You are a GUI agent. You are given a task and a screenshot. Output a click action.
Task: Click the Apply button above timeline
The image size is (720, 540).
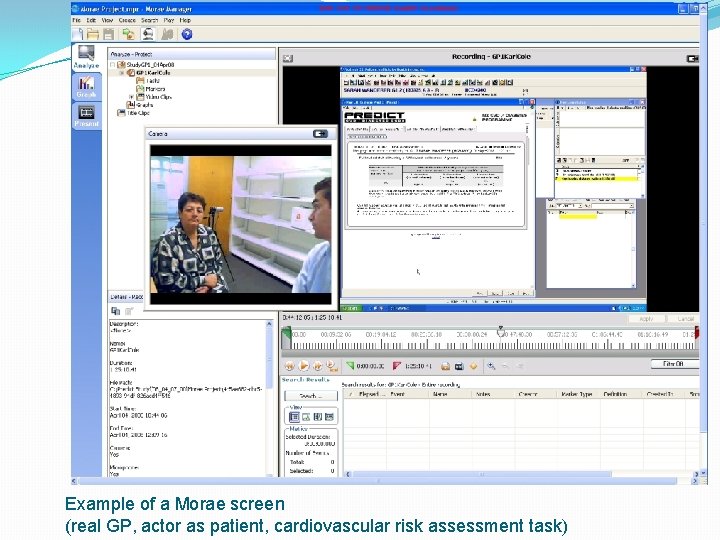click(x=646, y=319)
